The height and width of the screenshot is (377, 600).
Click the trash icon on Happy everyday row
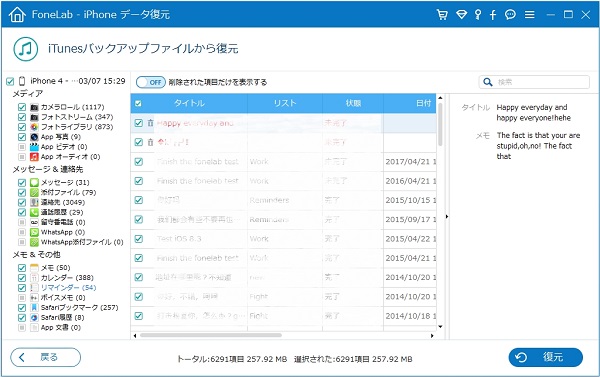(x=150, y=123)
